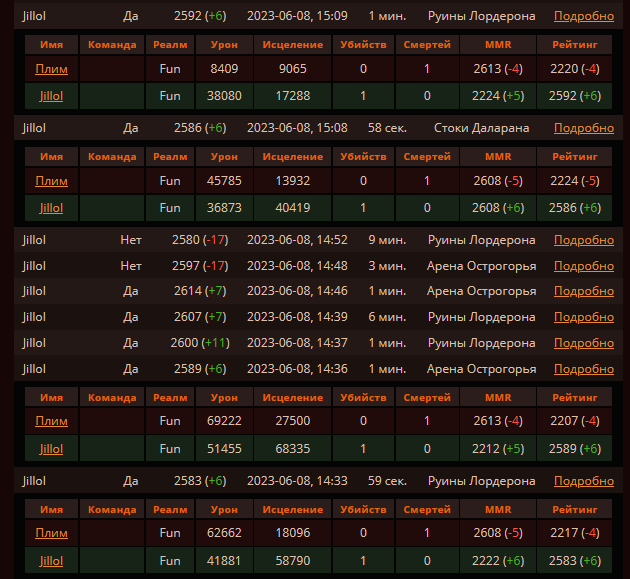Viewport: 630px width, 579px height.
Task: Click rating 2614 (+7) in 14:46 row
Action: [200, 291]
